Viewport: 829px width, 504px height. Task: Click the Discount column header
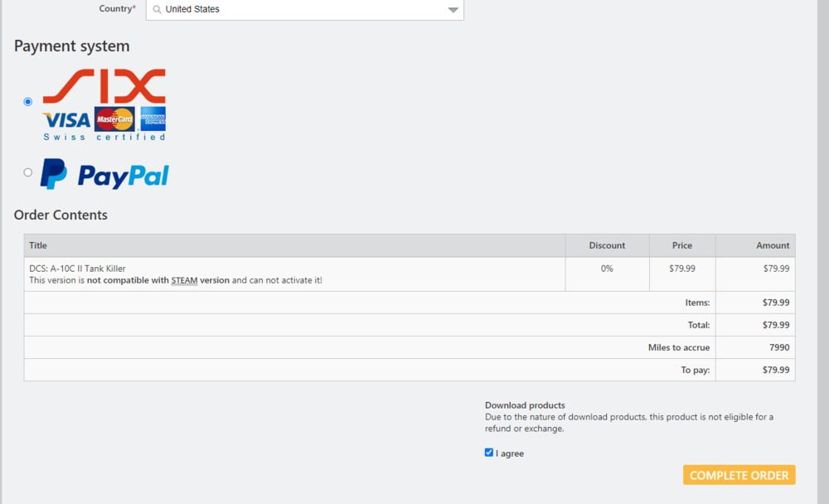point(607,245)
